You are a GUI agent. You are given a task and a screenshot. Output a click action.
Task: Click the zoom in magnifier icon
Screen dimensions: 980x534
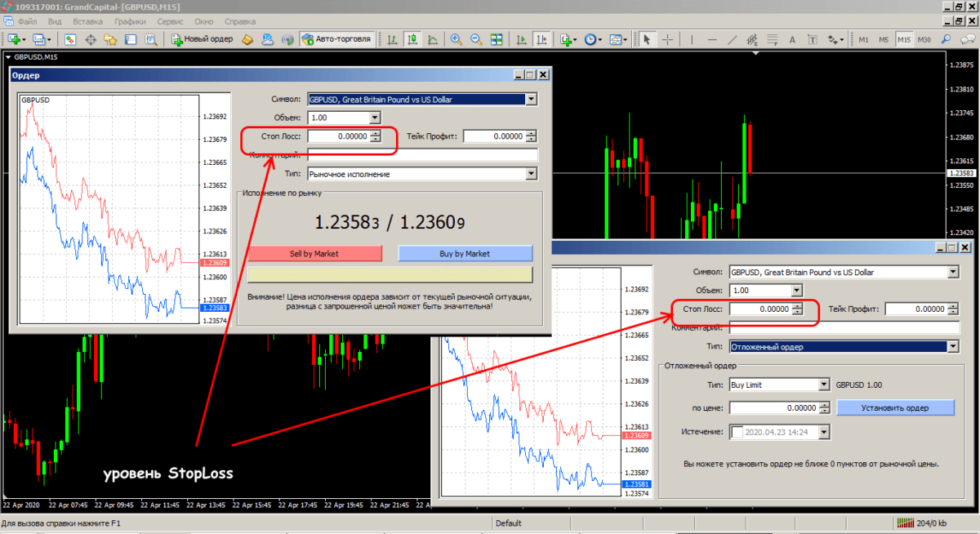coord(455,38)
